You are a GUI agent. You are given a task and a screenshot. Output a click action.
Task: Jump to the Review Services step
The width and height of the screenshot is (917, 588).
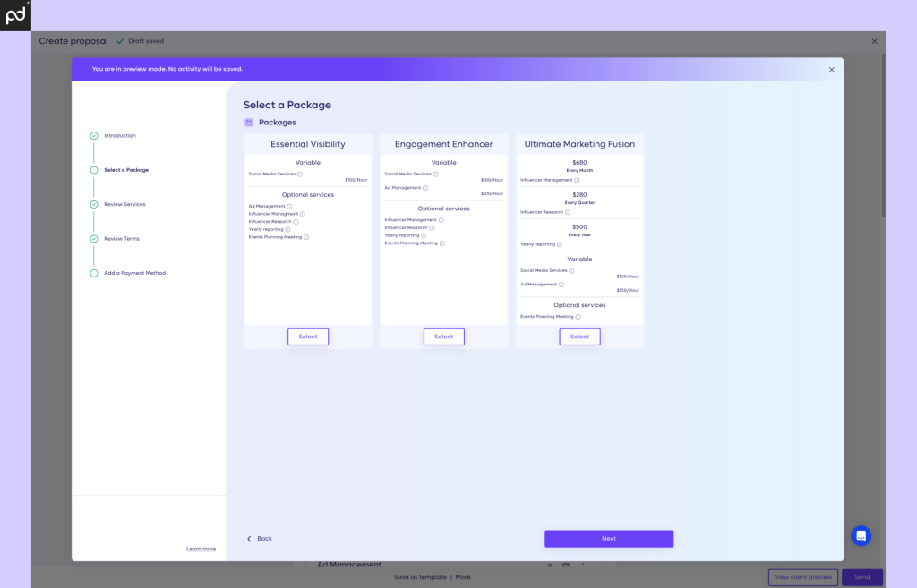(x=124, y=205)
